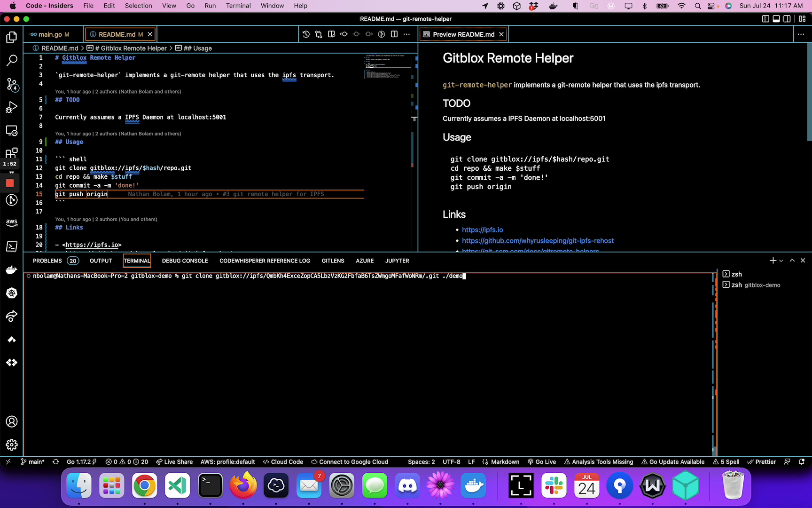The width and height of the screenshot is (812, 508).
Task: Split the editor right
Action: [394, 34]
